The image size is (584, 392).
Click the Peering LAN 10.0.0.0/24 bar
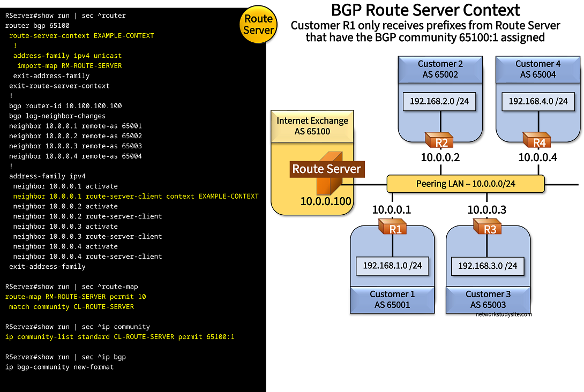click(x=465, y=184)
